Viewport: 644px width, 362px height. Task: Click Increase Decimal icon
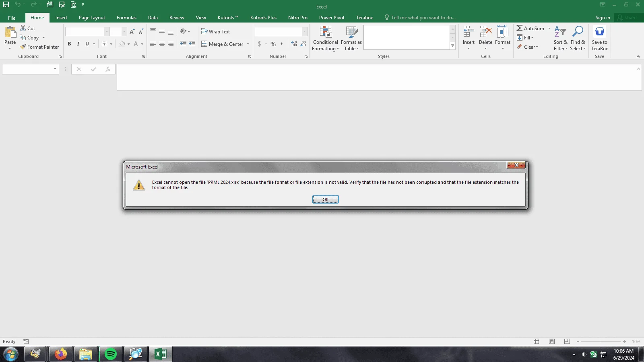[294, 44]
